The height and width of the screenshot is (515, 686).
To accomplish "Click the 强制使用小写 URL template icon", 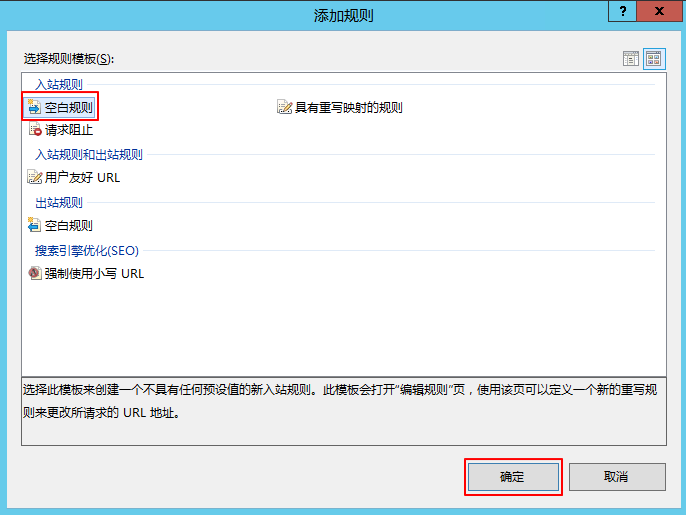I will 35,273.
